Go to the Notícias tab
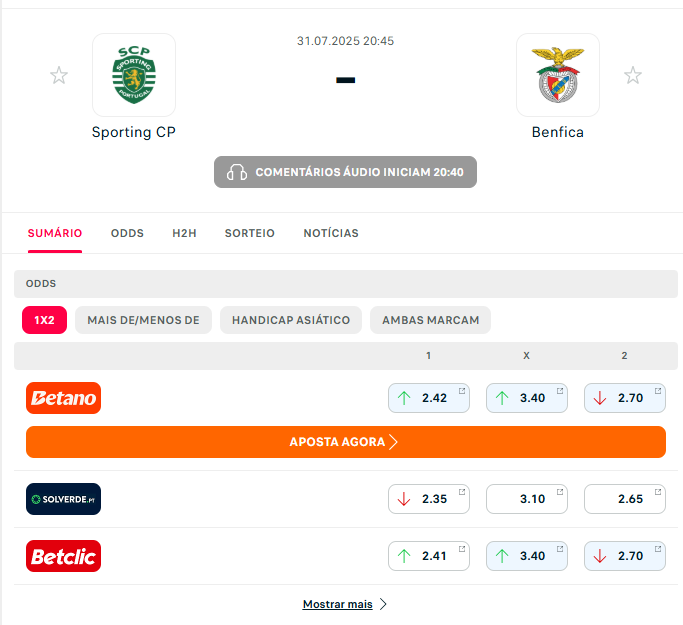 pos(331,233)
